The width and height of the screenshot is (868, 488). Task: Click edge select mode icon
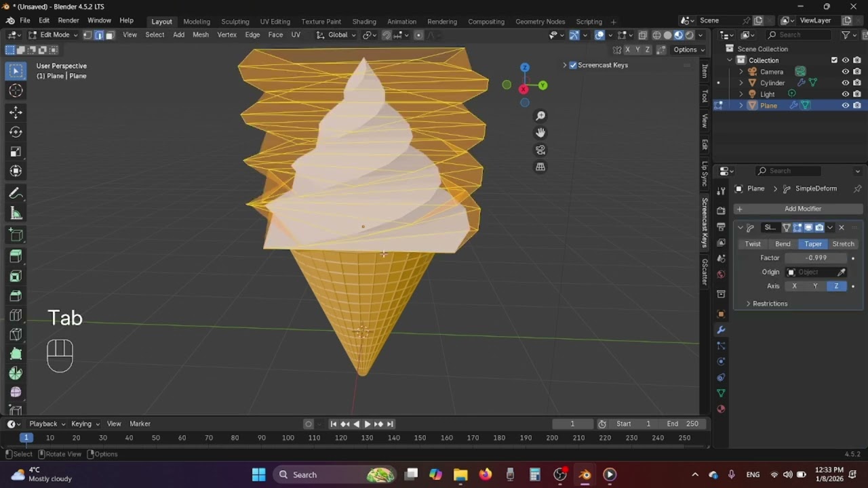98,35
